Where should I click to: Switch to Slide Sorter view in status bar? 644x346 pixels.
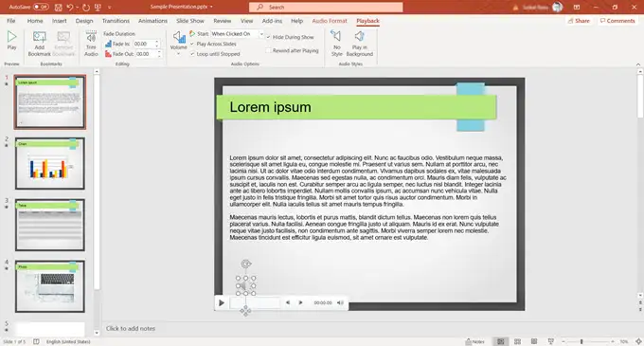[517, 341]
